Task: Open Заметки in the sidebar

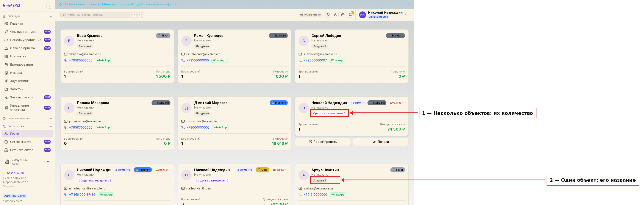Action: coord(28,89)
